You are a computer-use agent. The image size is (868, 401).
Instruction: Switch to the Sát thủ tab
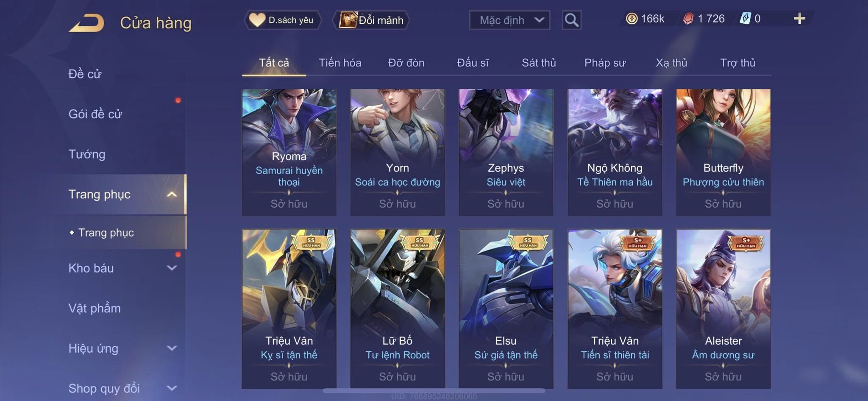pyautogui.click(x=538, y=63)
